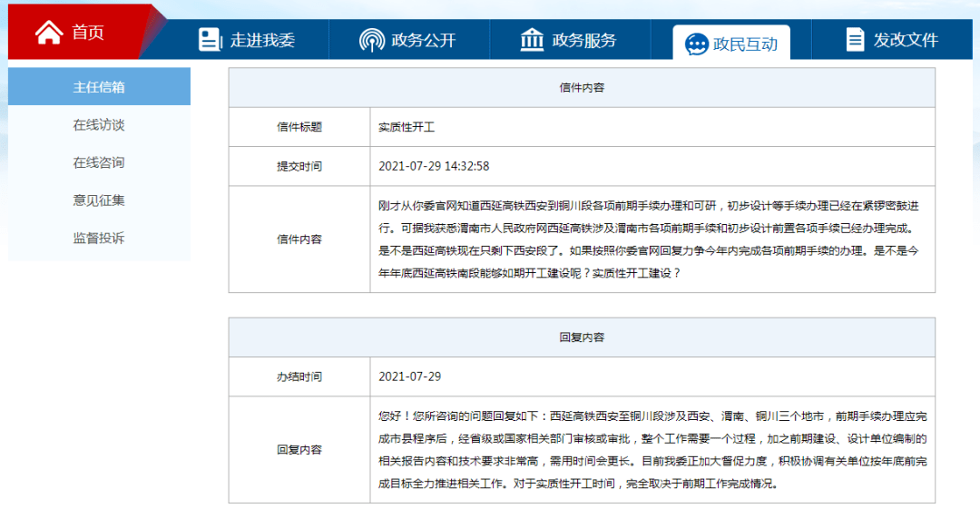Click the 走进我委 document icon
This screenshot has height=518, width=980.
[x=210, y=39]
